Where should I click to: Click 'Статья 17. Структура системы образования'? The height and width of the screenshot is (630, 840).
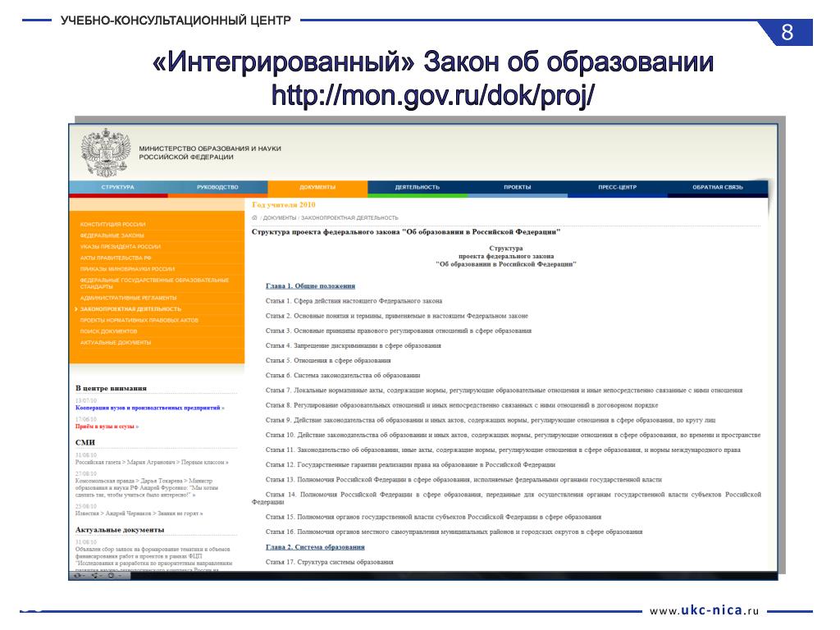(x=330, y=562)
